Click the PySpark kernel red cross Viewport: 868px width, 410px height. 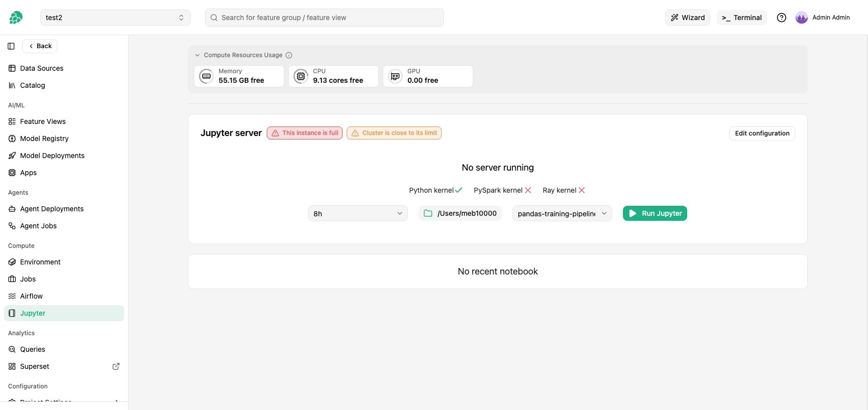click(528, 190)
